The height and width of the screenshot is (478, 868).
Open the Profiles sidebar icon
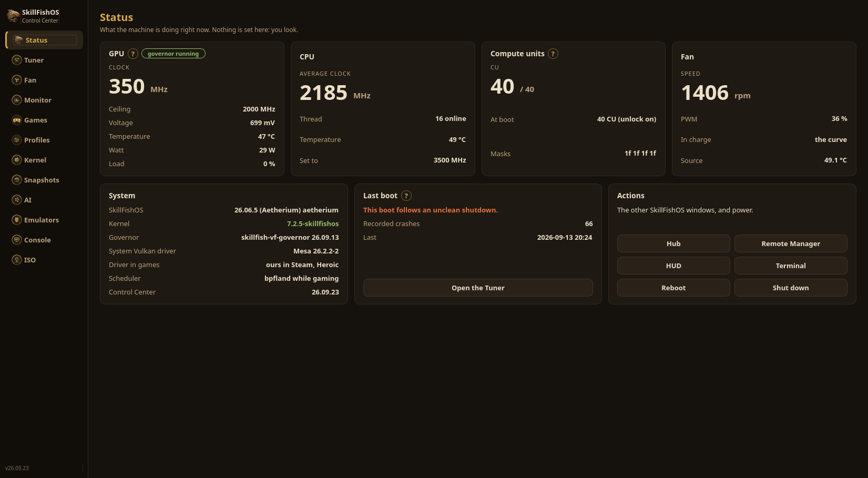pos(17,140)
